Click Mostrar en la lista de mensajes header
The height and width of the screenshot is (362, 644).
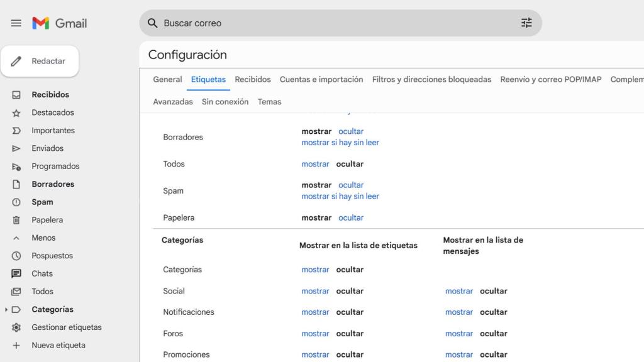[483, 246]
